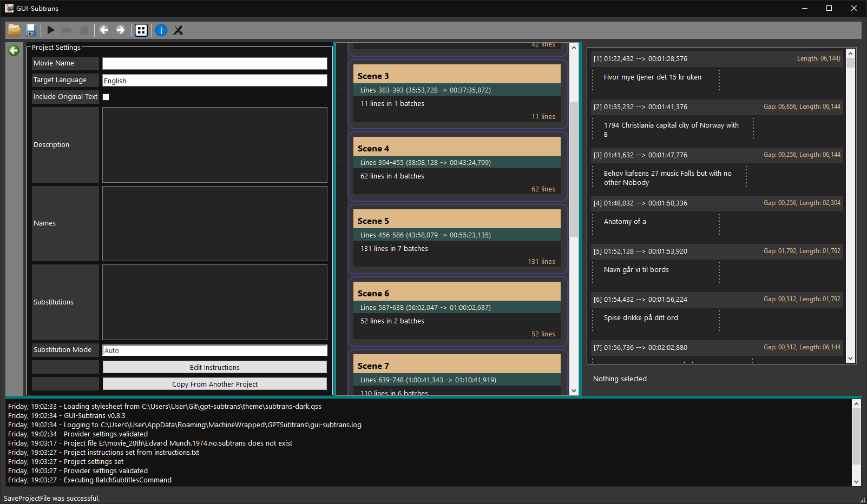This screenshot has height=504, width=867.
Task: Click the Edit Instructions button
Action: tap(215, 367)
